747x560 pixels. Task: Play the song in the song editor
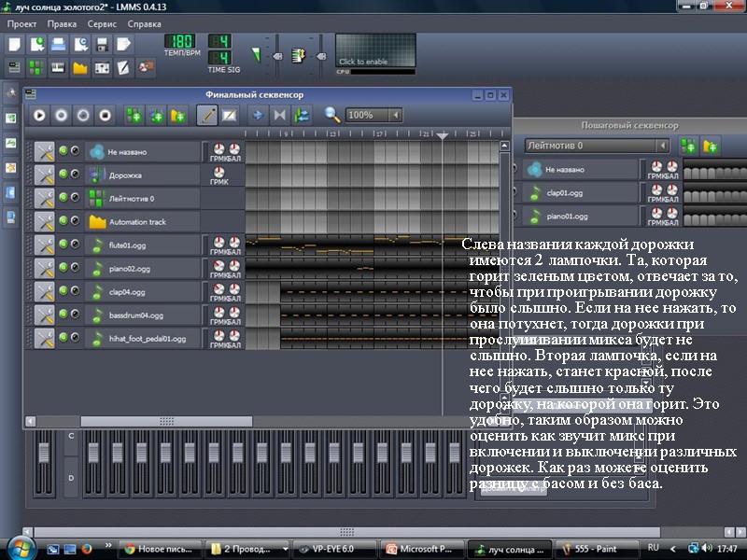(x=39, y=115)
